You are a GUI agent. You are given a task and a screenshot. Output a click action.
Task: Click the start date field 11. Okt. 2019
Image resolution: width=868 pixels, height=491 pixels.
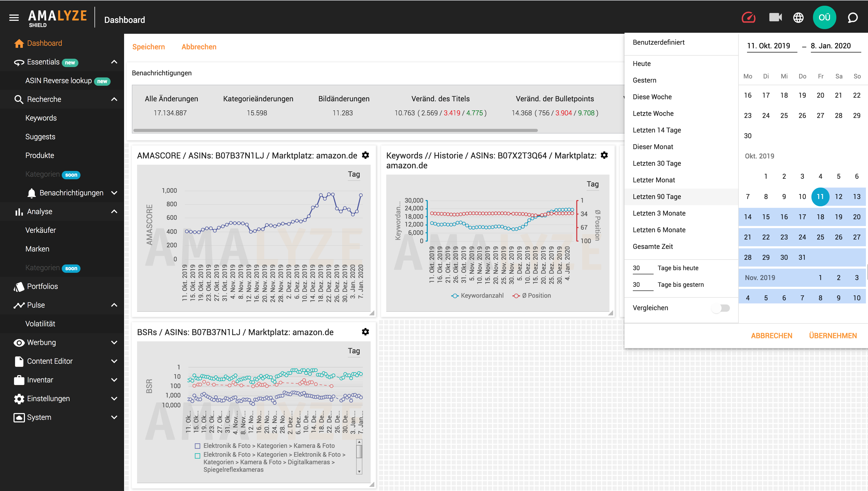tap(772, 46)
